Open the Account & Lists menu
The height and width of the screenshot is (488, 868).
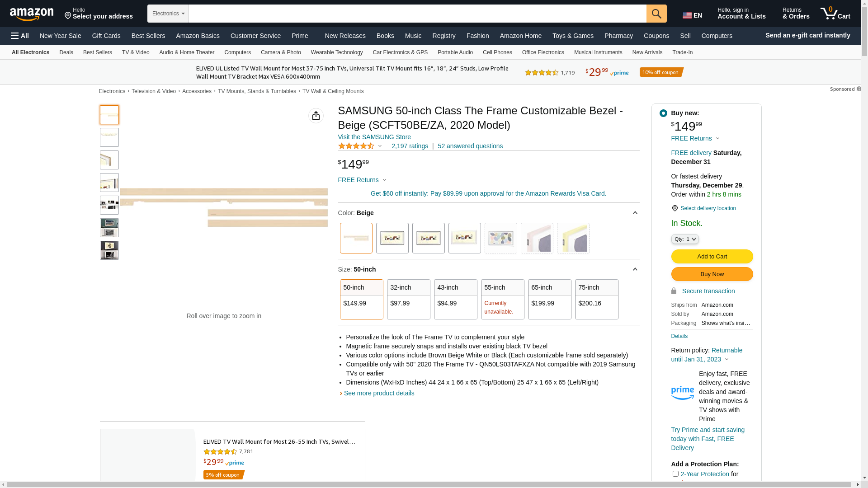coord(741,14)
